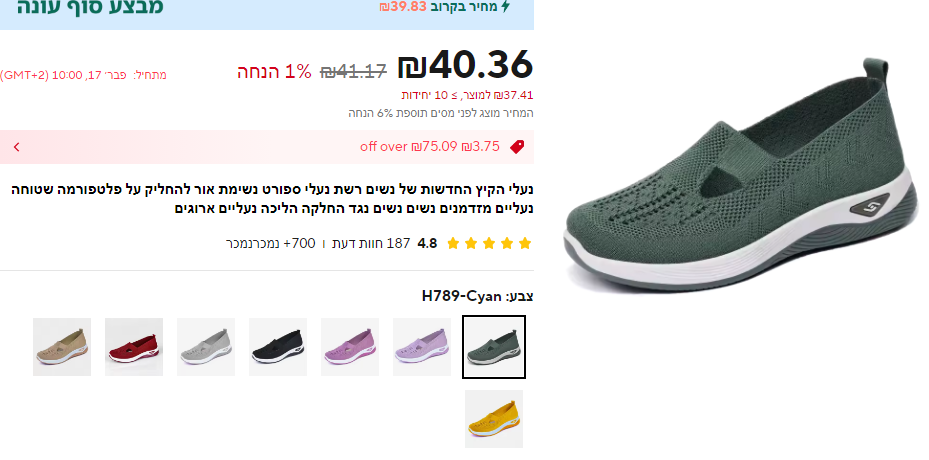Click the red coupon tag icon

517,146
